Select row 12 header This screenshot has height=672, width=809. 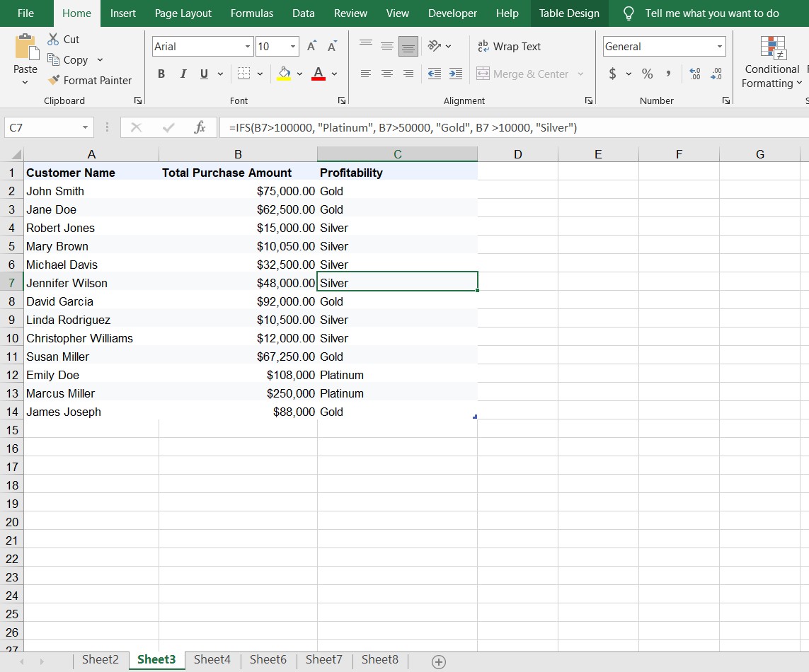[x=12, y=375]
